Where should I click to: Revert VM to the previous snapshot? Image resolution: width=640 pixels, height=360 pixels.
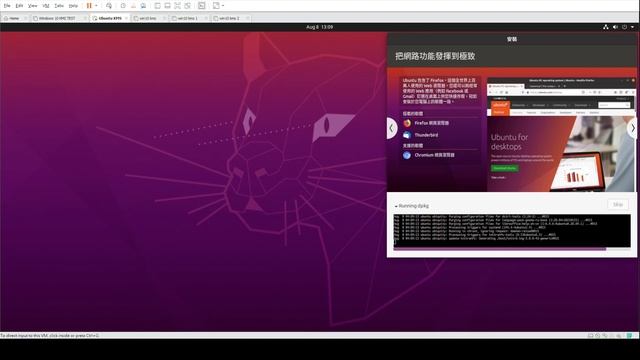(133, 6)
